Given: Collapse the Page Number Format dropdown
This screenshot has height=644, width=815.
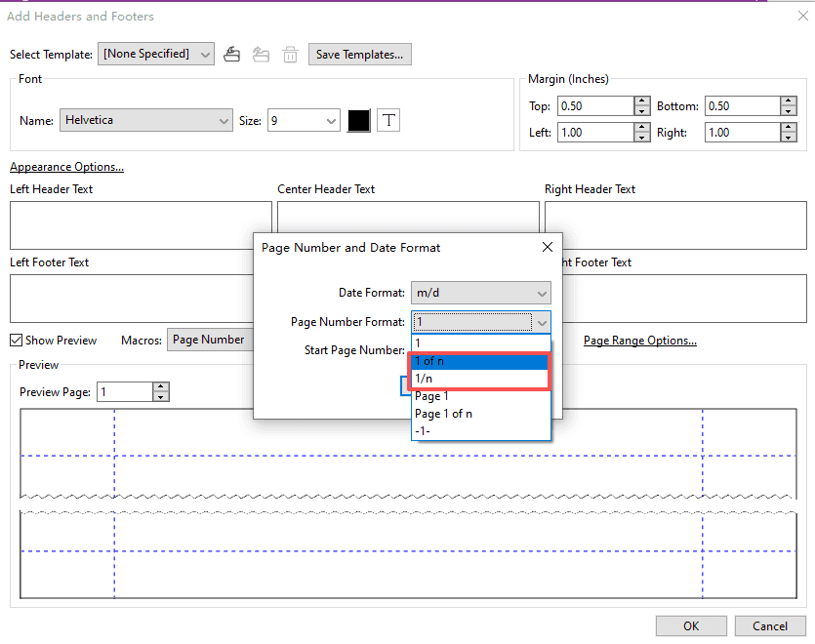Looking at the screenshot, I should (542, 322).
